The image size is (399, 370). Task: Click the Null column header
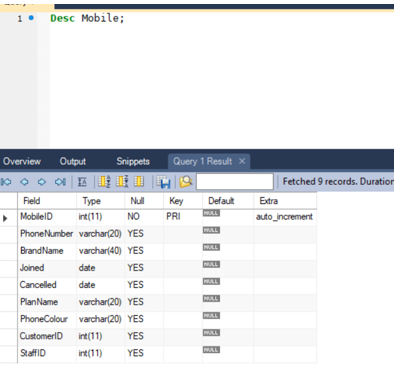point(144,201)
